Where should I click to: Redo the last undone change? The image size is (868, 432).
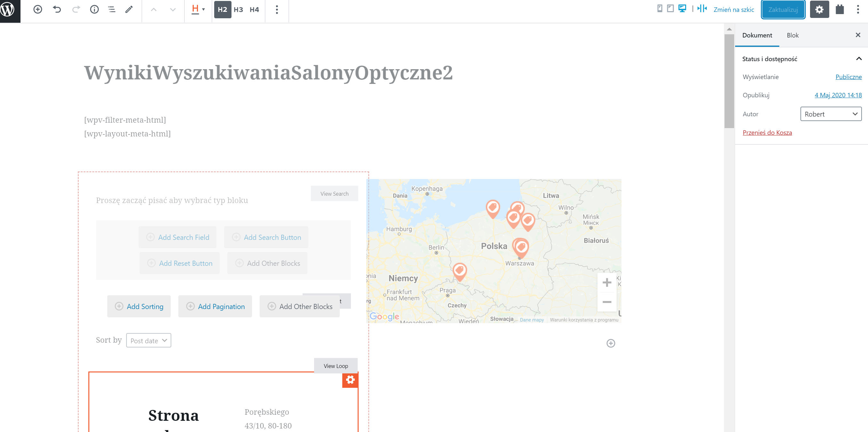click(x=76, y=9)
